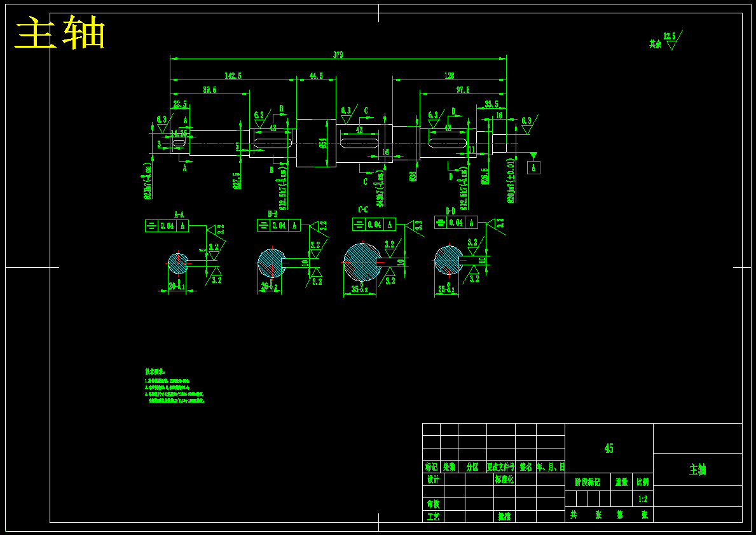Select the 阶段标记 cell
The width and height of the screenshot is (756, 535).
[588, 482]
